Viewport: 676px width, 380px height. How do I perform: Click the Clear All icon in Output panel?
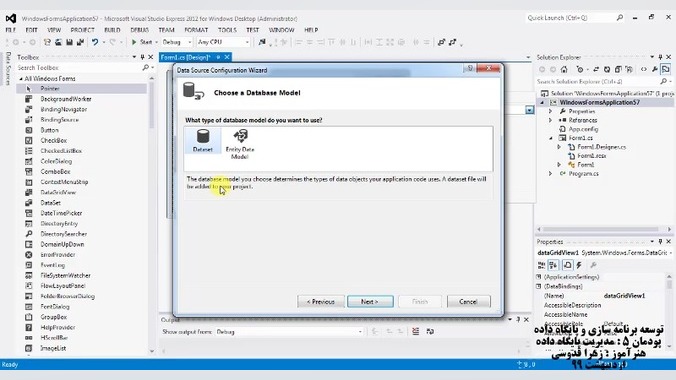(x=415, y=331)
